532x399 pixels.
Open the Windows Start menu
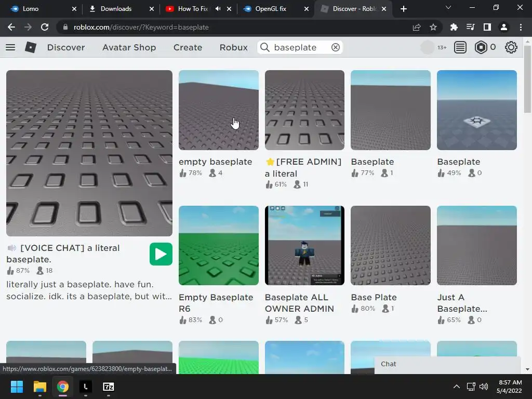(x=17, y=387)
